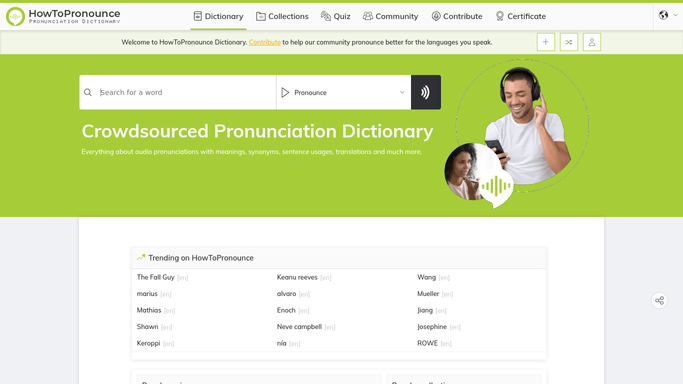Open the Dictionary tab
Image resolution: width=683 pixels, height=384 pixels.
[218, 16]
